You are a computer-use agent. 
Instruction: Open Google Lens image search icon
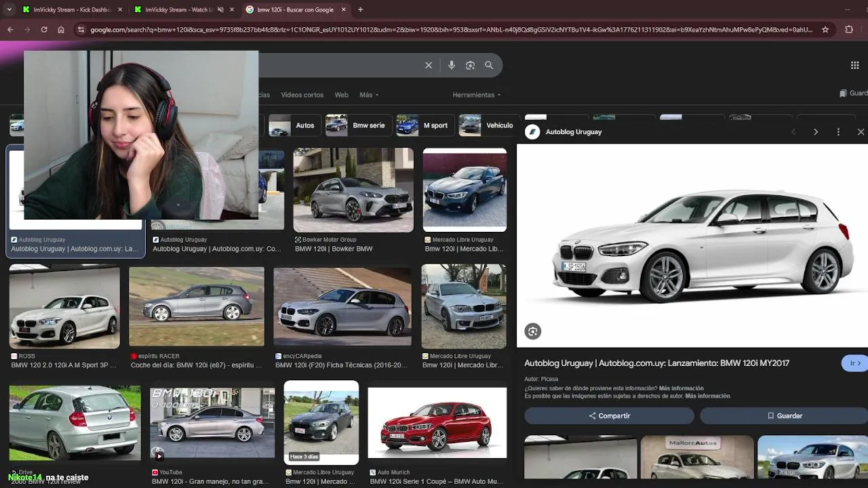click(470, 65)
